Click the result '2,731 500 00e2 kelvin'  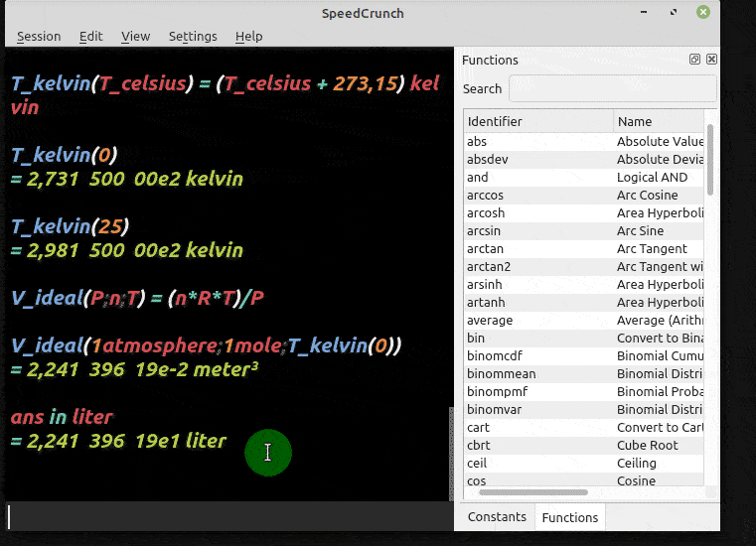[127, 179]
